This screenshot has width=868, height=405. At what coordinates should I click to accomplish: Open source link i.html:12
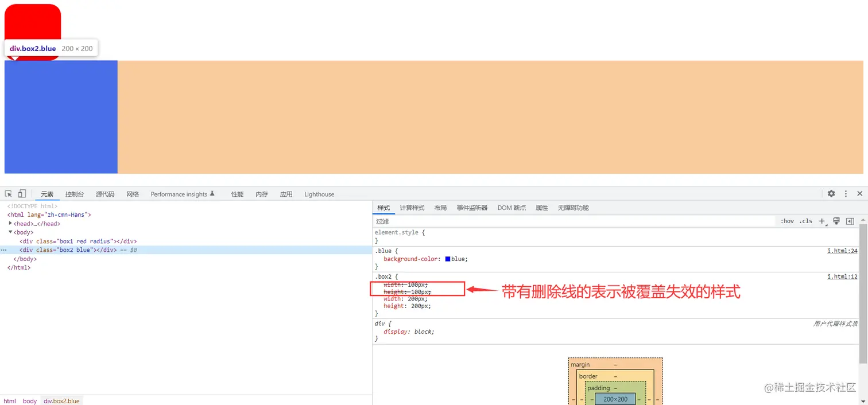[842, 277]
